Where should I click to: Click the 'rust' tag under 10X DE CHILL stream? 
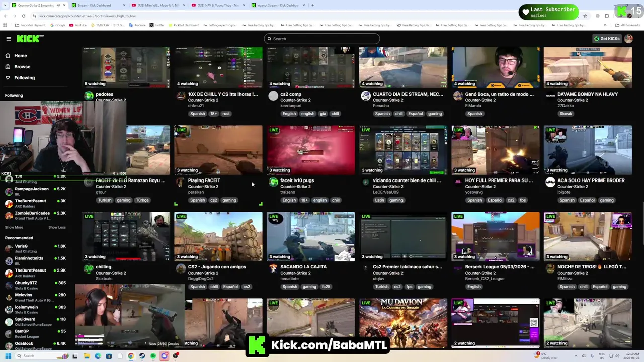[226, 114]
